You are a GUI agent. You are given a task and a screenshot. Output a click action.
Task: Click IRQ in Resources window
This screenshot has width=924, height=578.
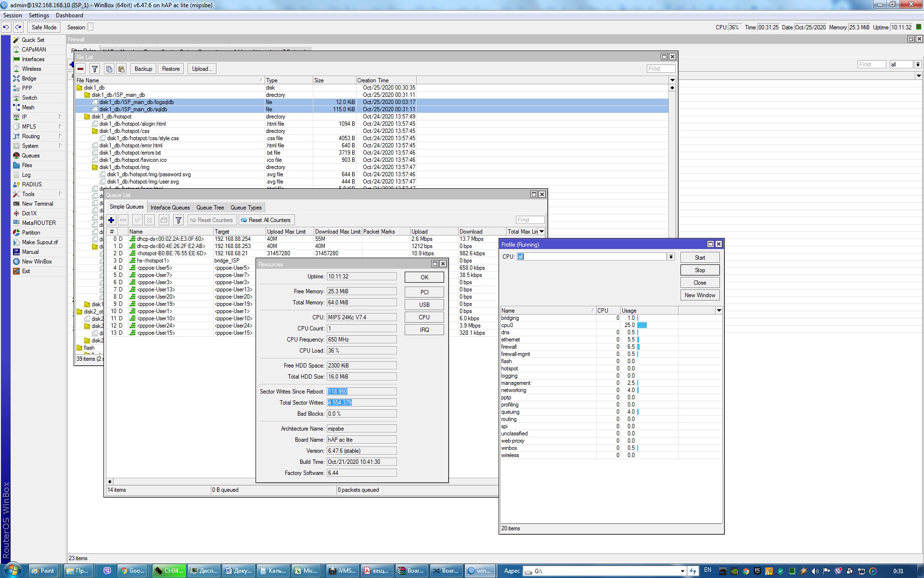click(x=424, y=330)
